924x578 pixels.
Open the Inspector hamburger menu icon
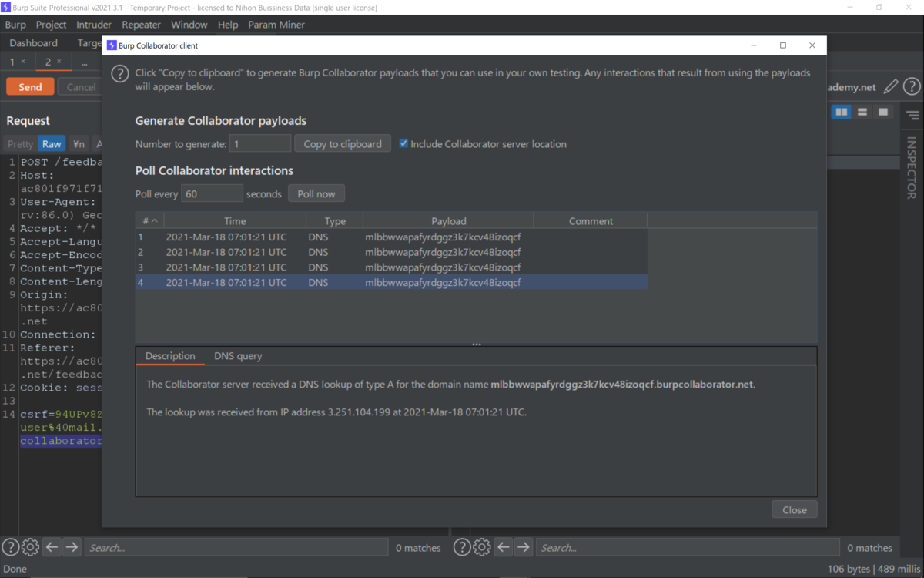pos(912,116)
